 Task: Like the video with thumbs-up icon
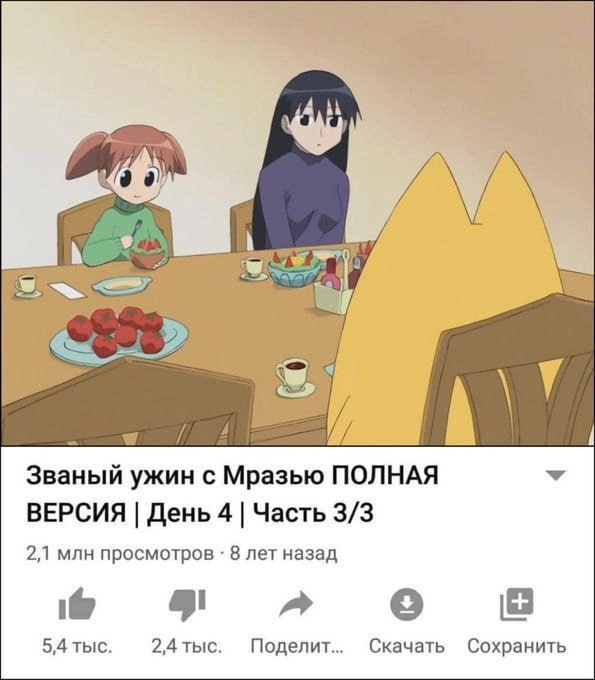77,604
